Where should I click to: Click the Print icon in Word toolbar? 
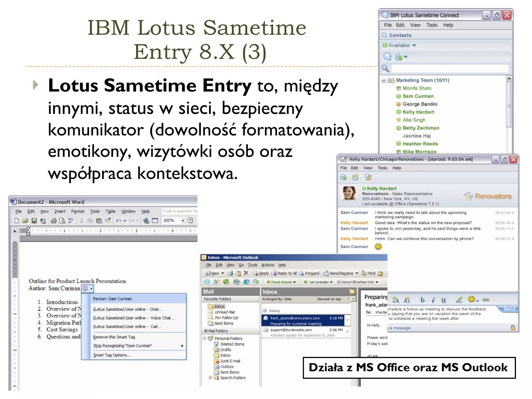tap(54, 221)
